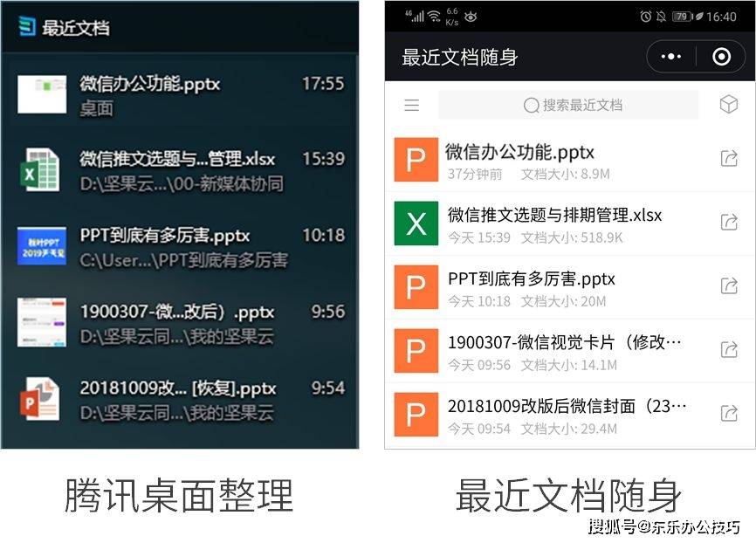Click orange P icon of 1900307-微信视觉卡片
The width and height of the screenshot is (756, 543).
(x=416, y=351)
